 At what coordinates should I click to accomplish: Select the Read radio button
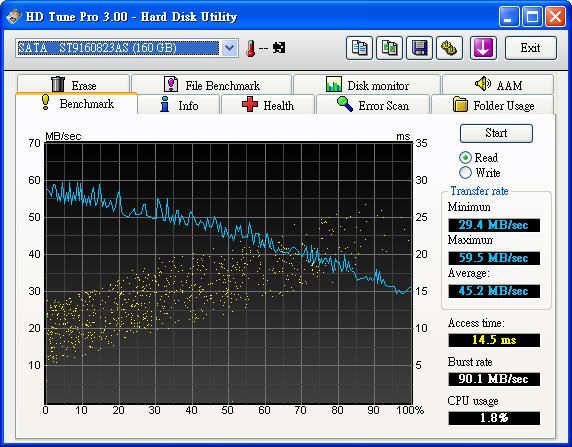[465, 158]
